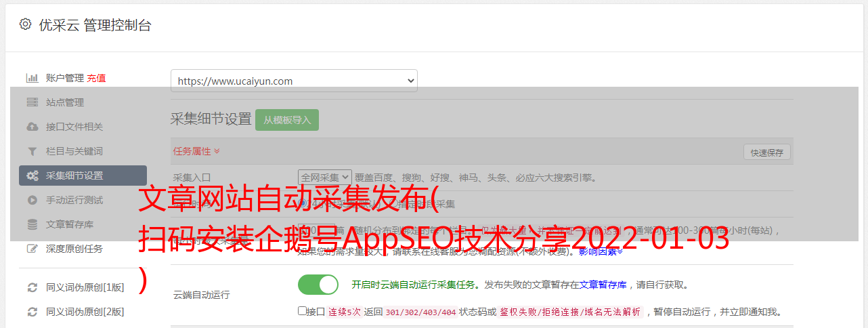Click the 快速保存 button
The image size is (868, 328).
pyautogui.click(x=766, y=152)
